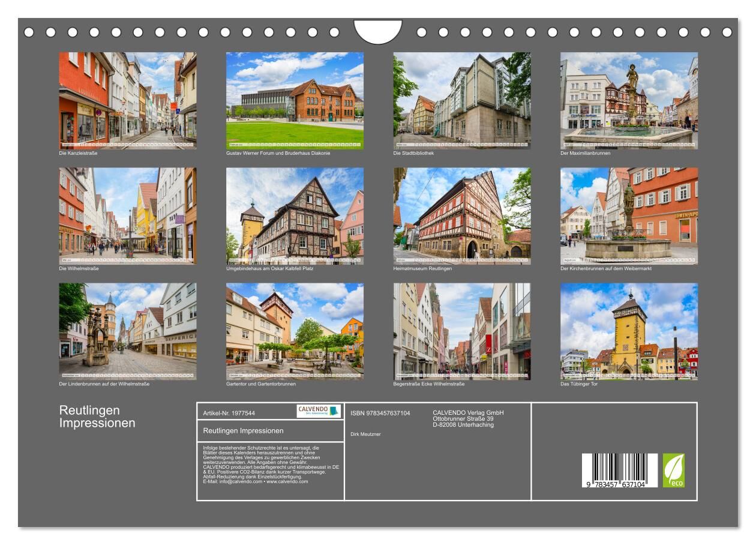
Task: Open the Die Kanzleistraße photo
Action: (x=127, y=100)
